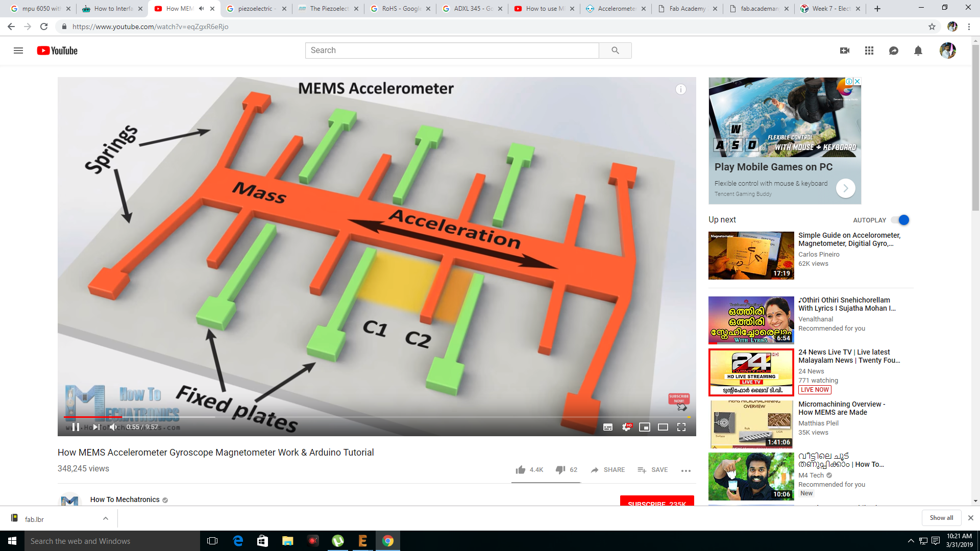Open video quality settings gear

pos(626,427)
